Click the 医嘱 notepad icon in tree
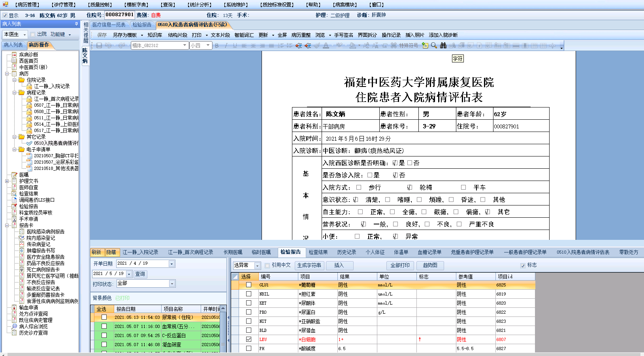This screenshot has width=644, height=356. click(15, 175)
